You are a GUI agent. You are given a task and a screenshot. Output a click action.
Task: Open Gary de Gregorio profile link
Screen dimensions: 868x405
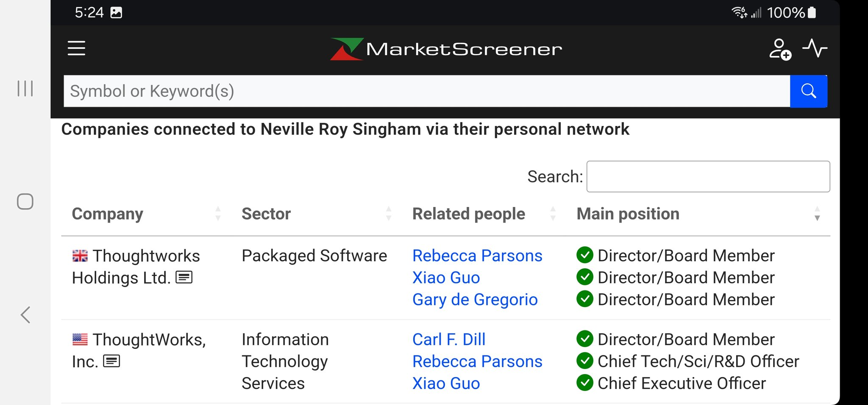point(475,300)
